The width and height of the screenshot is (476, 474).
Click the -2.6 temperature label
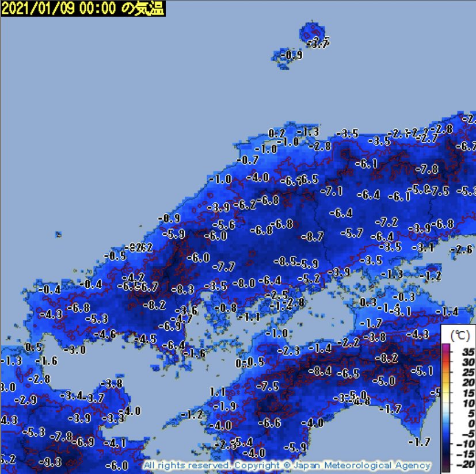[462, 250]
